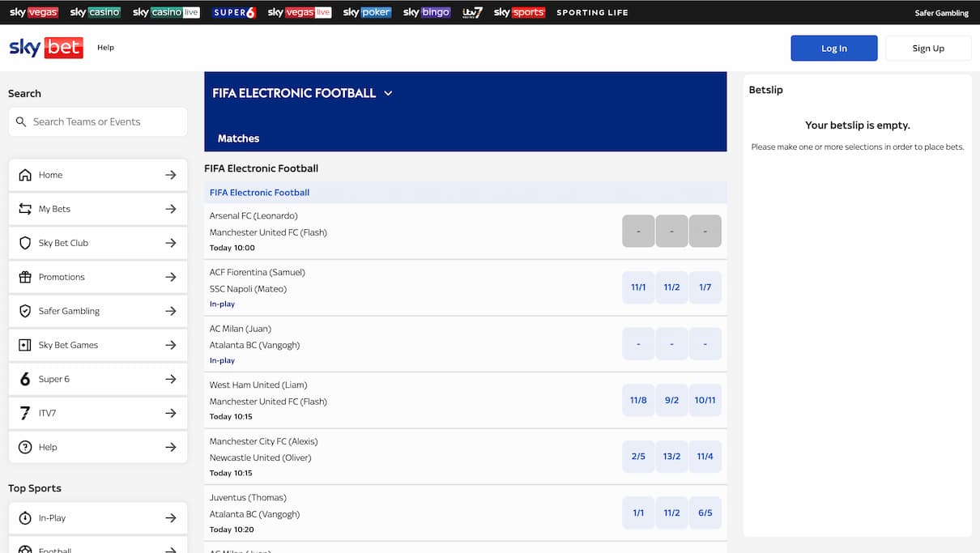Open Sky Vegas in top bar
This screenshot has height=553, width=980.
(33, 12)
